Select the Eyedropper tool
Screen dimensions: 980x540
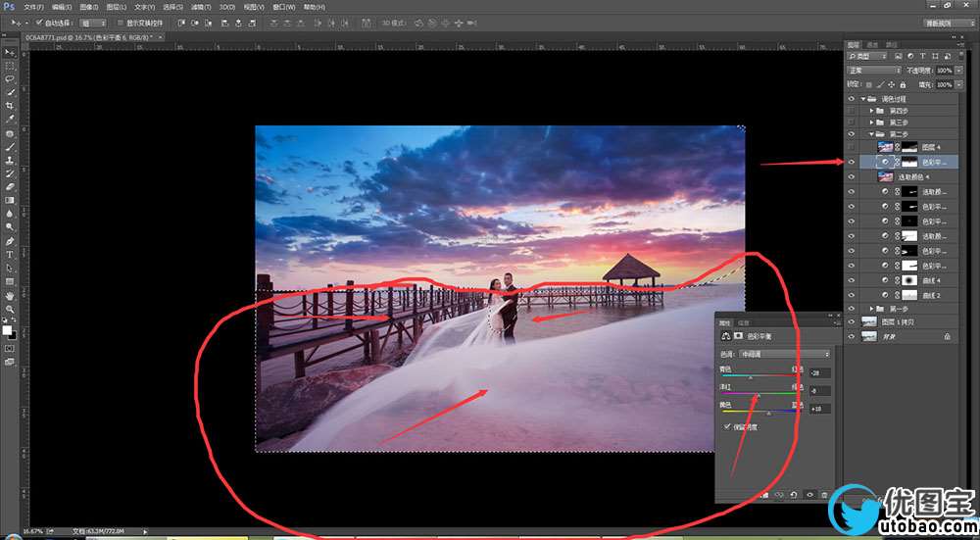(x=10, y=120)
